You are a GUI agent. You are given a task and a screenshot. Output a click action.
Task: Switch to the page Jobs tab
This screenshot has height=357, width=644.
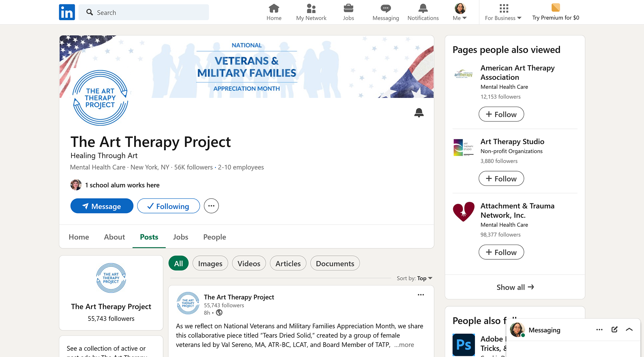point(180,237)
